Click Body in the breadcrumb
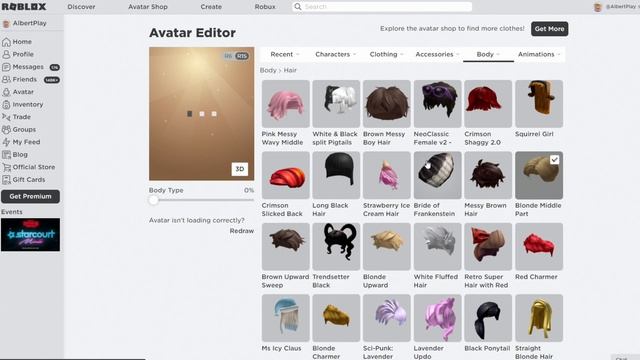This screenshot has height=360, width=640. (268, 70)
